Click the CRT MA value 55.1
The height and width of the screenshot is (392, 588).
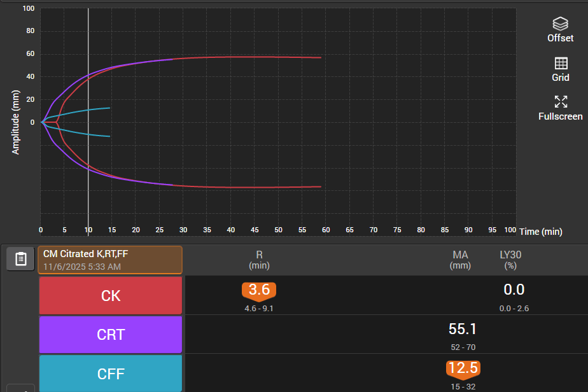[463, 329]
